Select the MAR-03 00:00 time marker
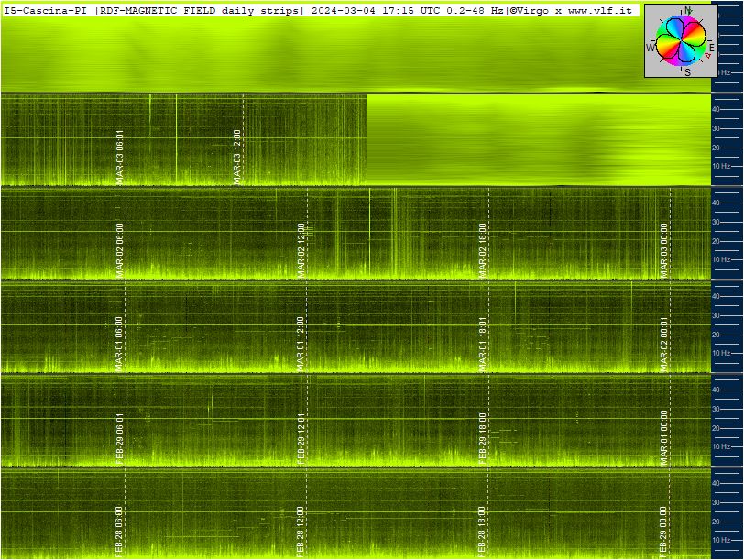The width and height of the screenshot is (744, 560). tap(664, 250)
